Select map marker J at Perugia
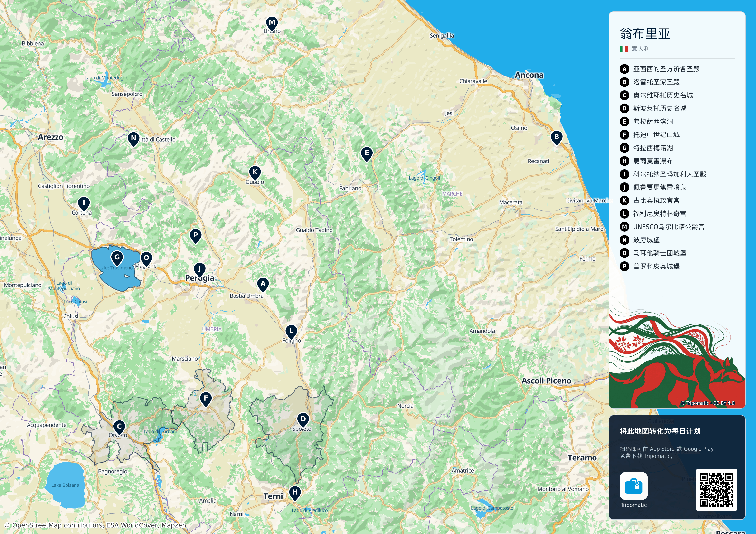 coord(199,270)
